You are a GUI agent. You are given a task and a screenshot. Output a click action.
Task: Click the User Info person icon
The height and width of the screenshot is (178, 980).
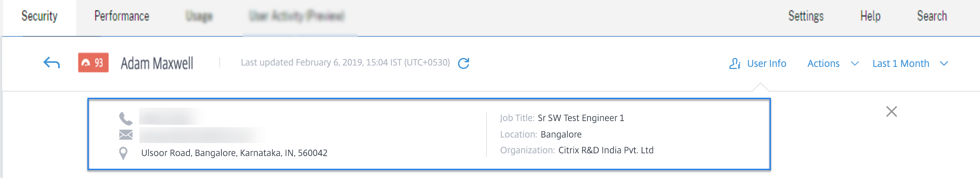click(x=735, y=63)
